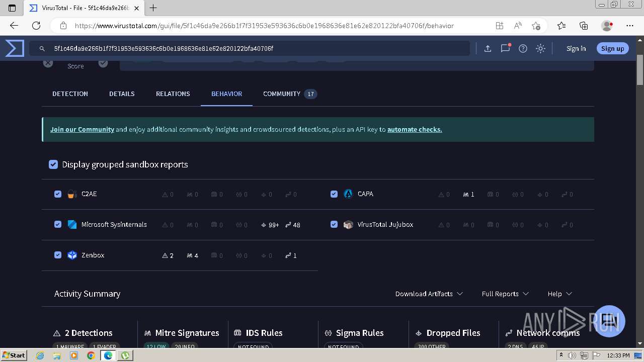Uncheck the Zenbox sandbox checkbox
This screenshot has width=644, height=362.
click(x=58, y=255)
